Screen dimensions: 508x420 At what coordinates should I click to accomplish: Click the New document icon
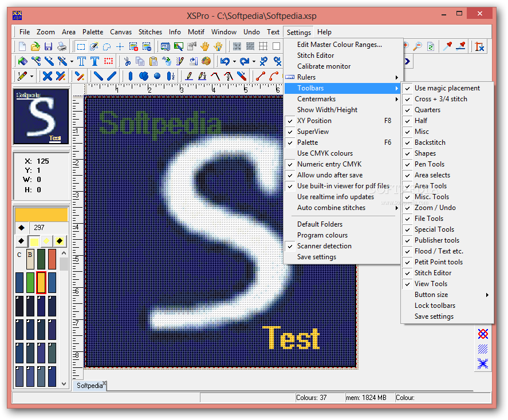(22, 46)
